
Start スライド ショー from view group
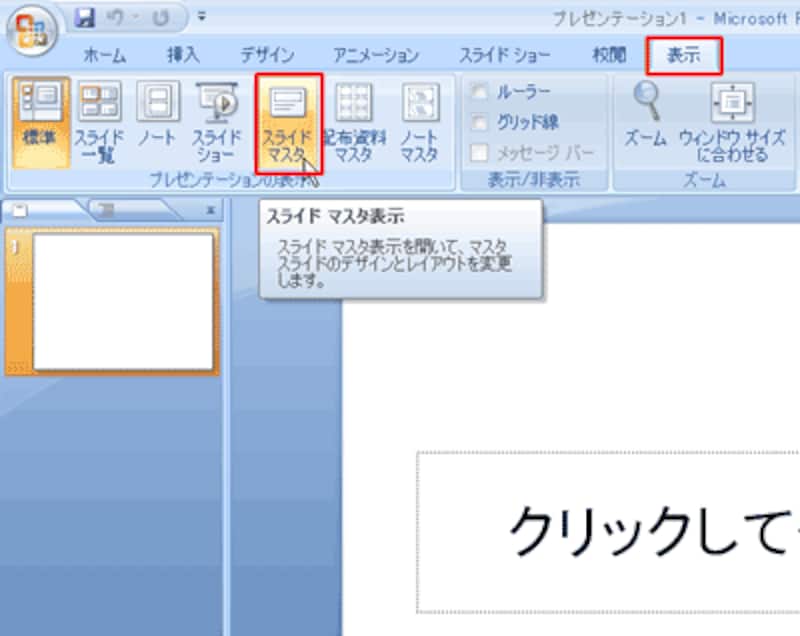(216, 122)
